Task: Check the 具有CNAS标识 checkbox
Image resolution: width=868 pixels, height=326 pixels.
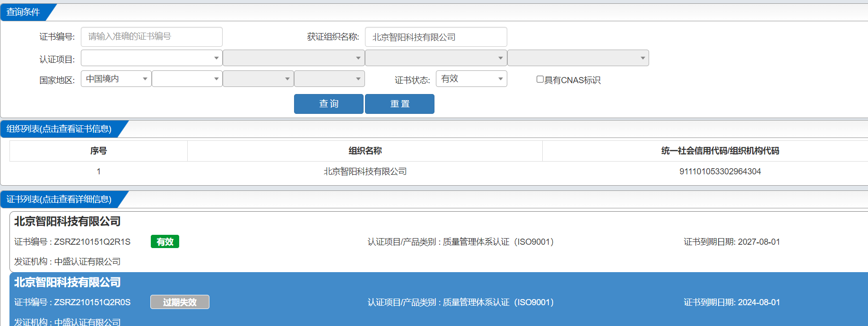Action: [540, 79]
